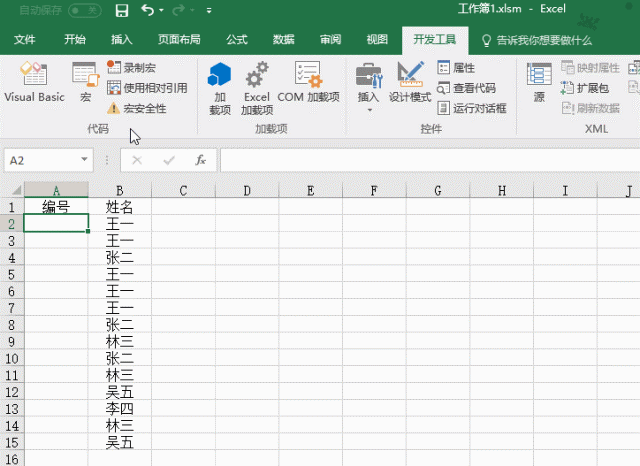Click Refresh Data (刷新数据)

click(590, 108)
